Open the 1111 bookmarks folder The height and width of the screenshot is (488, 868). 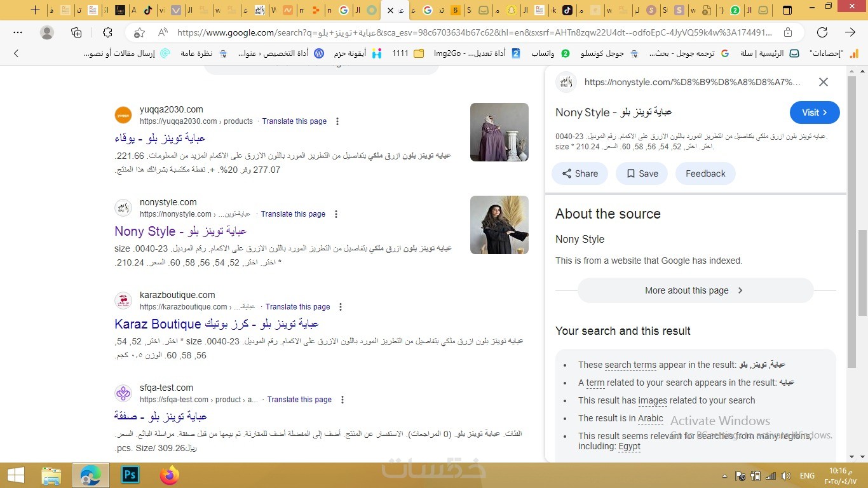point(409,54)
